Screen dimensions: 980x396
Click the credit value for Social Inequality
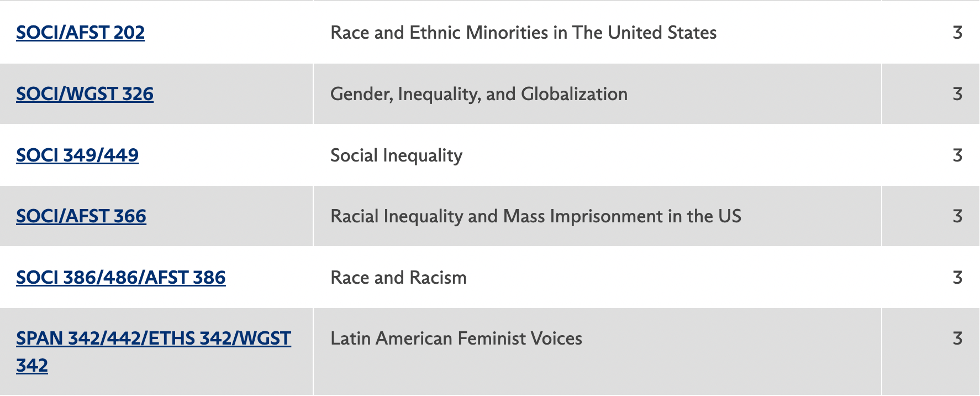coord(957,155)
